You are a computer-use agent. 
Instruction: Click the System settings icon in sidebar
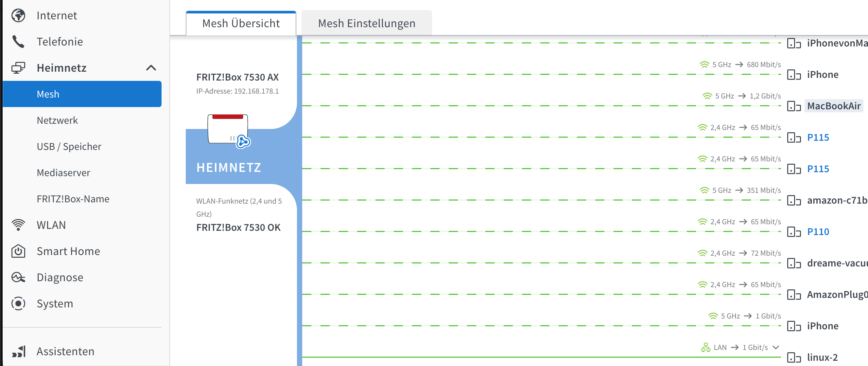pos(18,303)
